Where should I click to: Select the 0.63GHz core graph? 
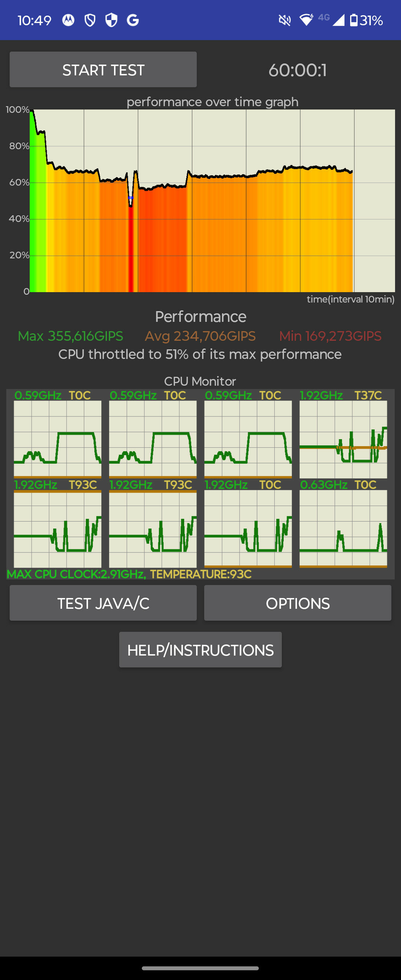[343, 529]
